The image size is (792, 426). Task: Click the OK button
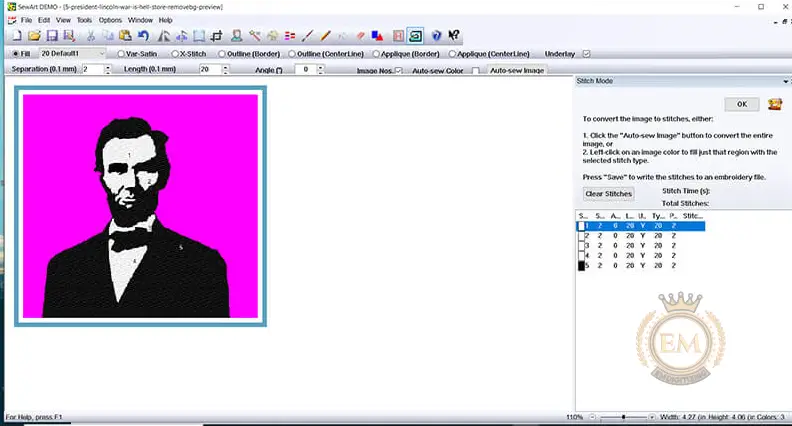point(741,104)
